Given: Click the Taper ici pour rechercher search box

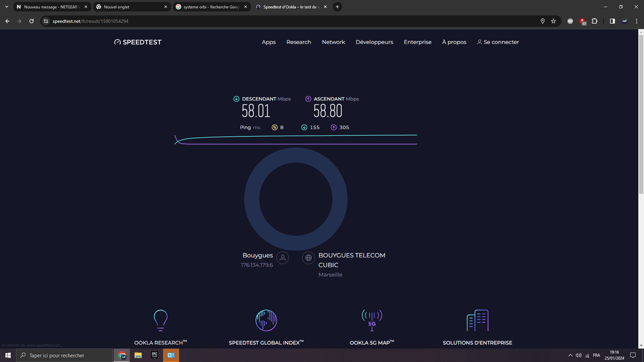Looking at the screenshot, I should point(64,356).
